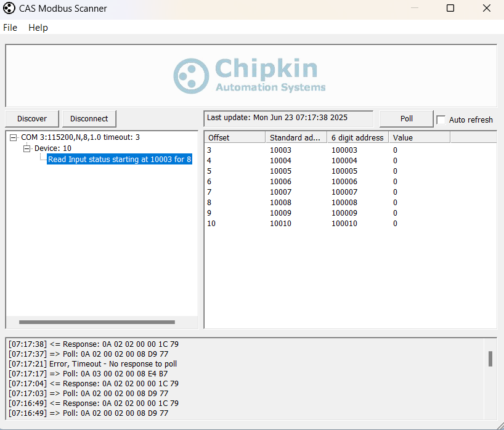The height and width of the screenshot is (430, 504).
Task: Click the log panel vertical scrollbar thumb
Action: coord(490,359)
